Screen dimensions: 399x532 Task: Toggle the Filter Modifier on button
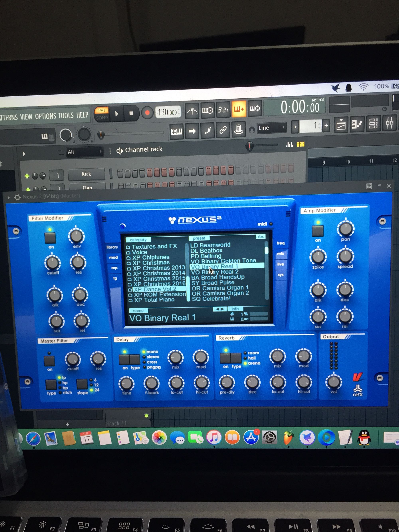[50, 238]
